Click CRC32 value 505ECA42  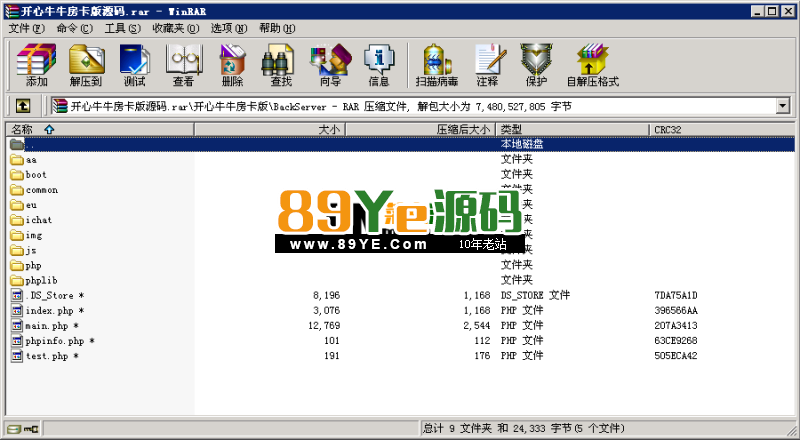pyautogui.click(x=676, y=356)
